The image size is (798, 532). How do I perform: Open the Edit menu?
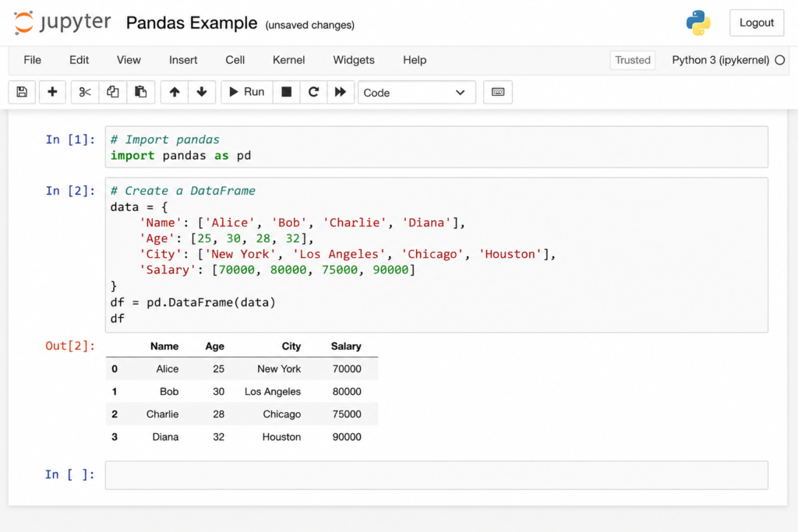pos(79,60)
